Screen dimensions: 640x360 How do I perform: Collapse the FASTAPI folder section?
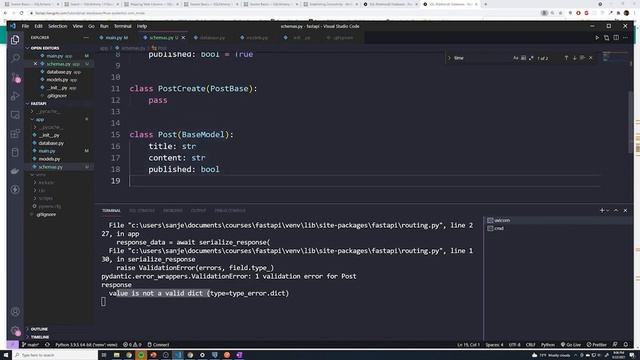pyautogui.click(x=38, y=104)
